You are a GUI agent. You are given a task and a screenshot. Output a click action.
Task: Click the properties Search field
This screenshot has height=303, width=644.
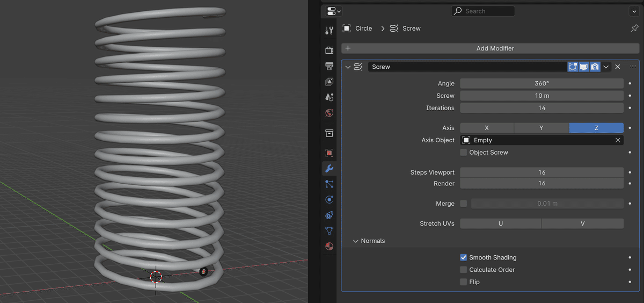tap(482, 11)
